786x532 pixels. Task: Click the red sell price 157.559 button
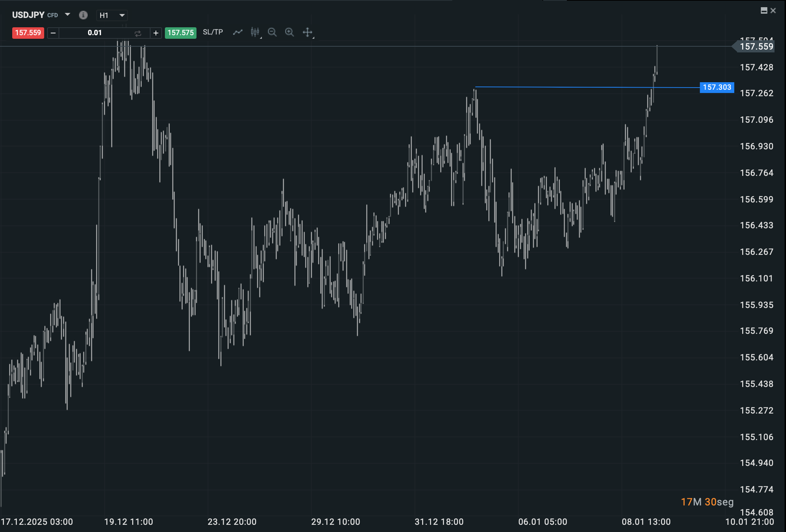[x=28, y=33]
